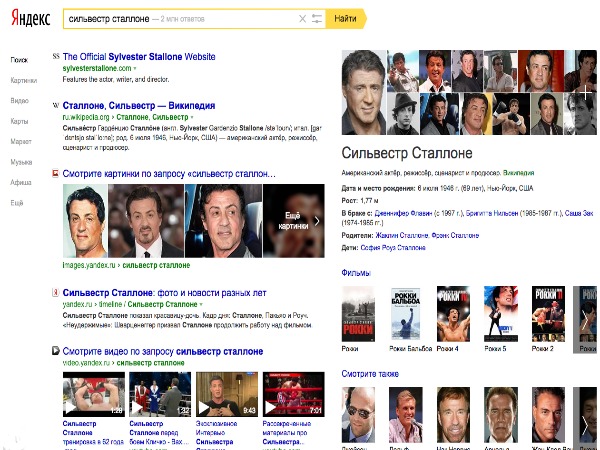Viewport: 600px width, 450px height.
Task: Open Маркет in the left menu
Action: pyautogui.click(x=21, y=142)
